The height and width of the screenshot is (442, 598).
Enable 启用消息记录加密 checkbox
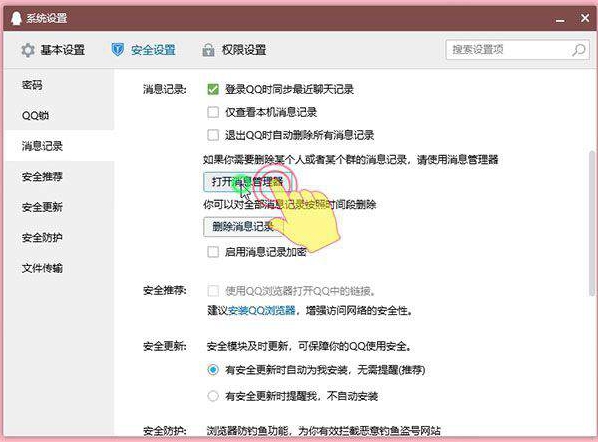pos(213,252)
